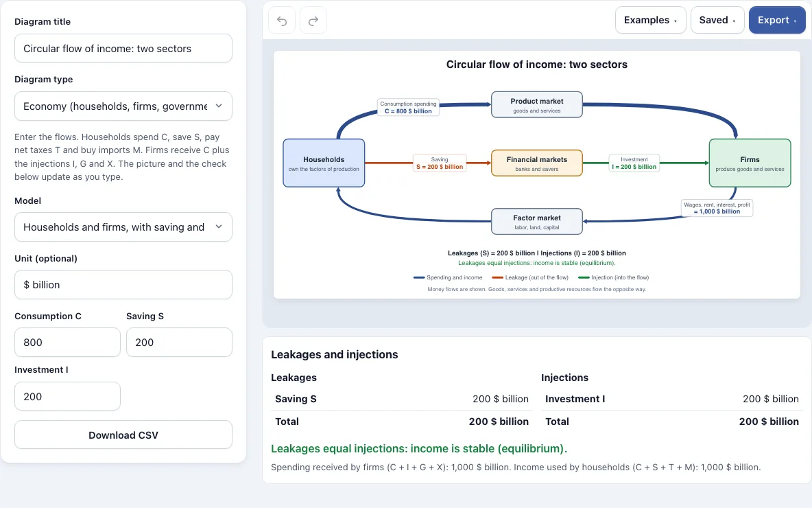Screen dimensions: 812x508
Task: Expand the Diagram type select box
Action: click(123, 106)
